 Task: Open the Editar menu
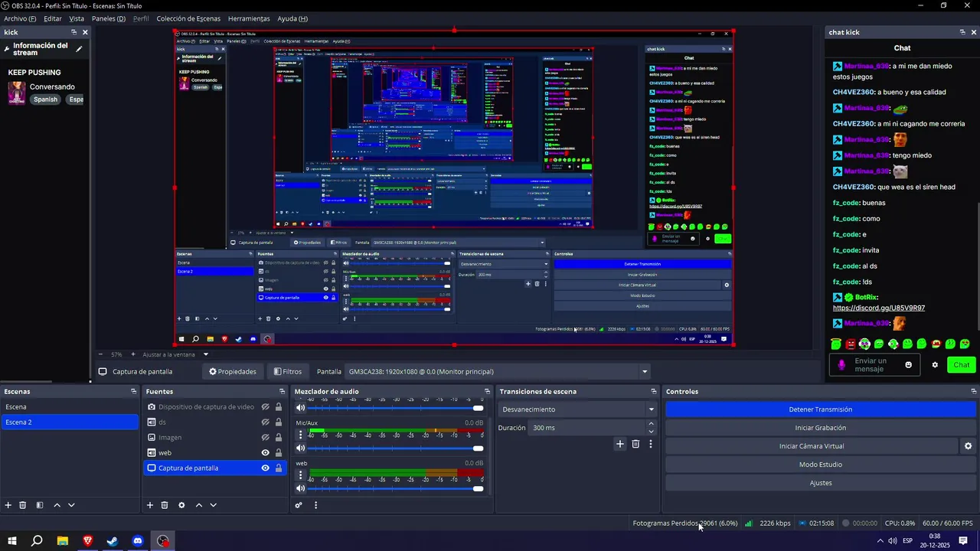tap(53, 18)
